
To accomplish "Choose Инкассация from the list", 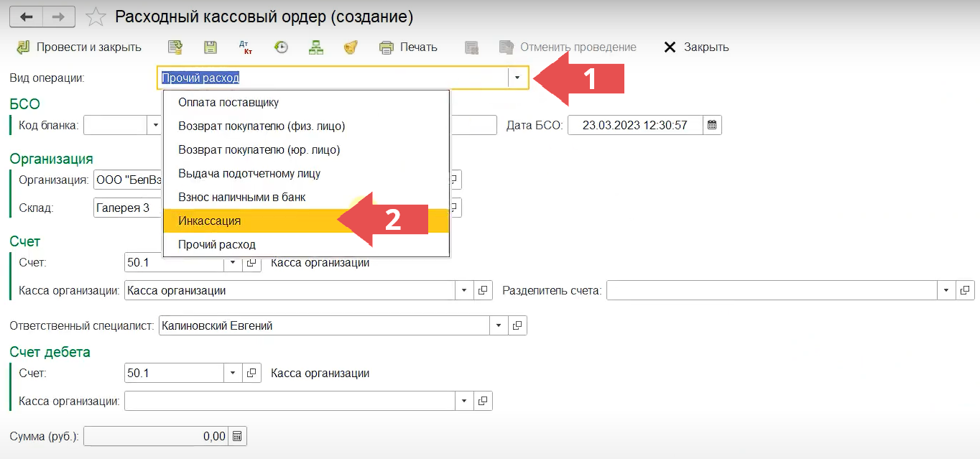I will [210, 221].
